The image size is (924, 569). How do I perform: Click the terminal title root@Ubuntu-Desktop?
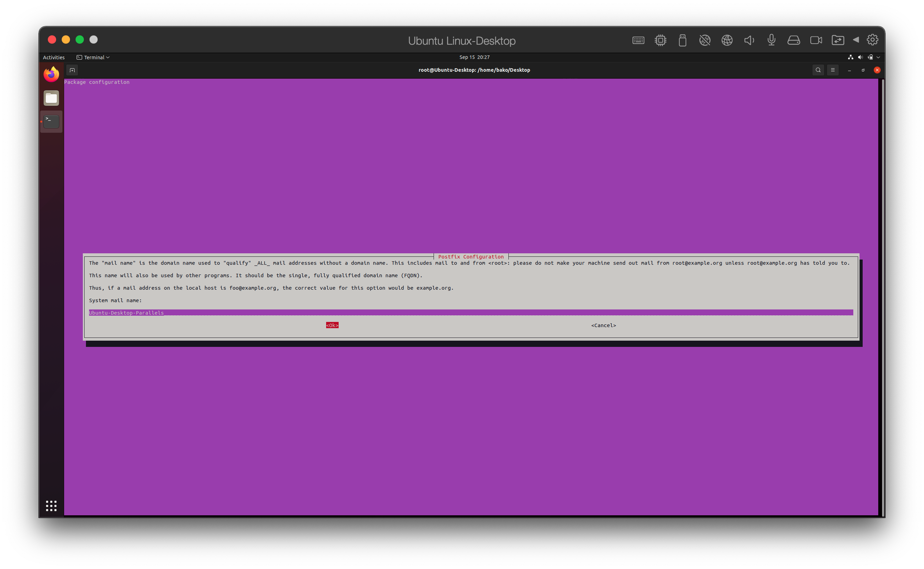(474, 70)
